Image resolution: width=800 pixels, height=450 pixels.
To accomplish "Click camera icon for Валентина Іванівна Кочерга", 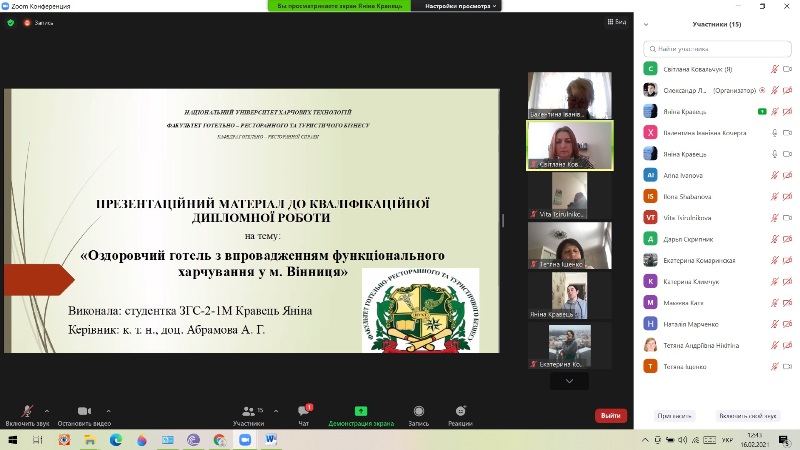I will [787, 133].
